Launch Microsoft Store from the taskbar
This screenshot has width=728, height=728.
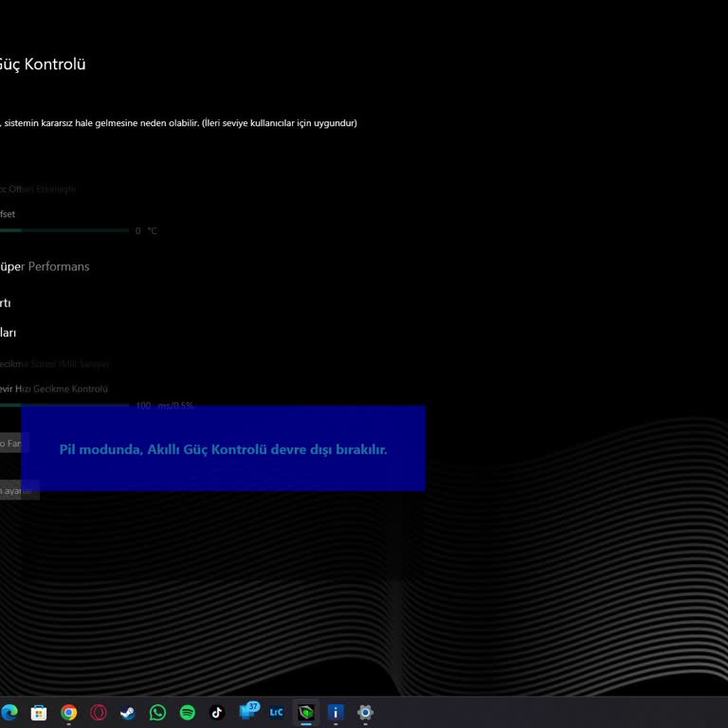pyautogui.click(x=39, y=712)
